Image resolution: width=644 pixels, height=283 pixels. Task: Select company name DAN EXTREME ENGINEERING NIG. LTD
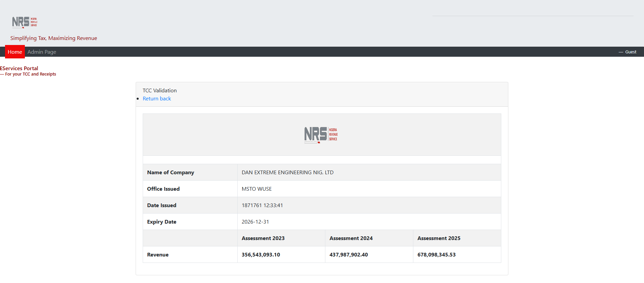tap(287, 172)
